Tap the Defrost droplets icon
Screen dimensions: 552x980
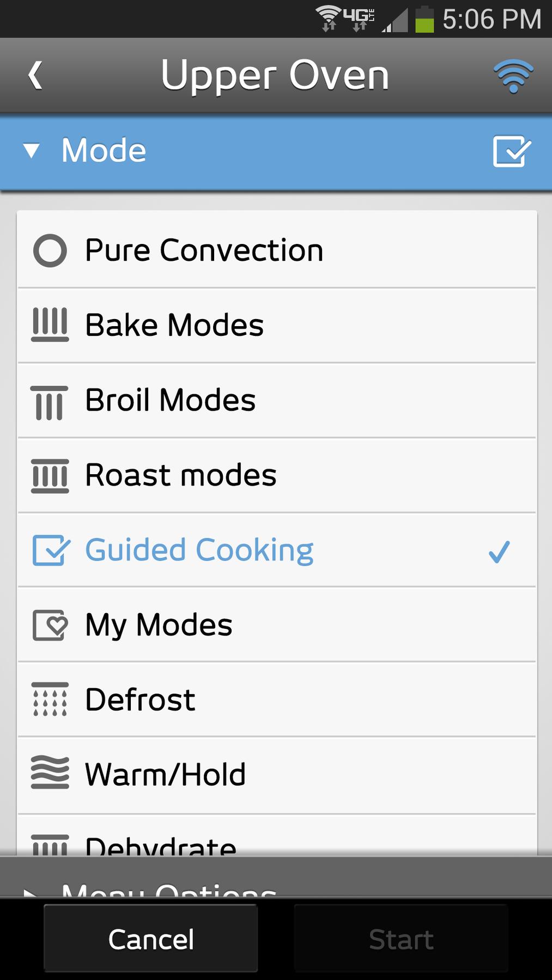[50, 700]
